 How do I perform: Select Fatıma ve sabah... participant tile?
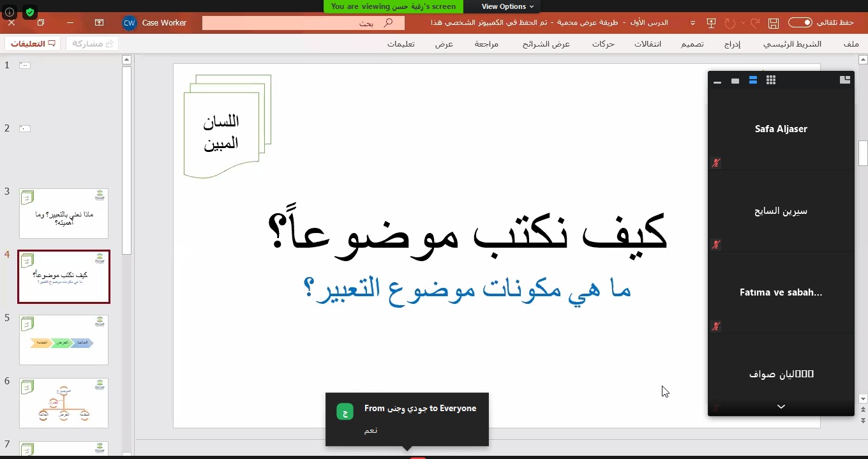point(781,292)
